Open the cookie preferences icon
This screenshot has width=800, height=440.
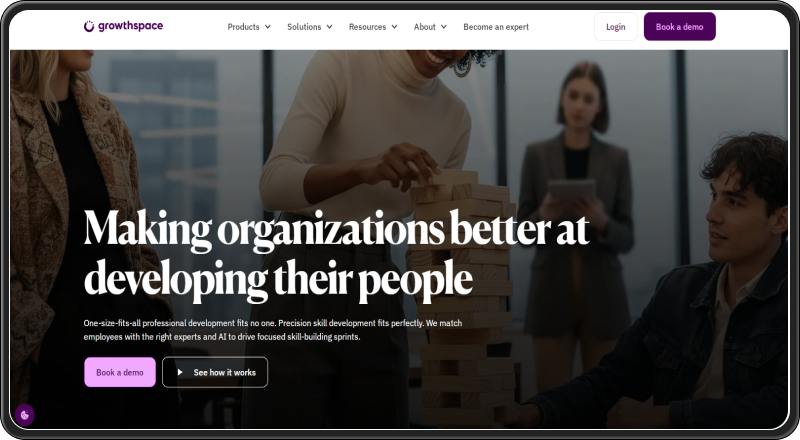(x=24, y=415)
